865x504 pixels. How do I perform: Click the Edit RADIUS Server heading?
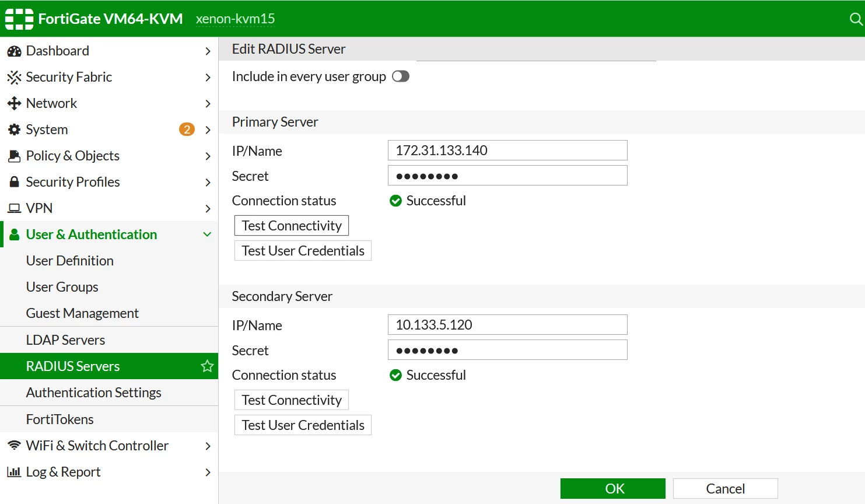[x=289, y=49]
